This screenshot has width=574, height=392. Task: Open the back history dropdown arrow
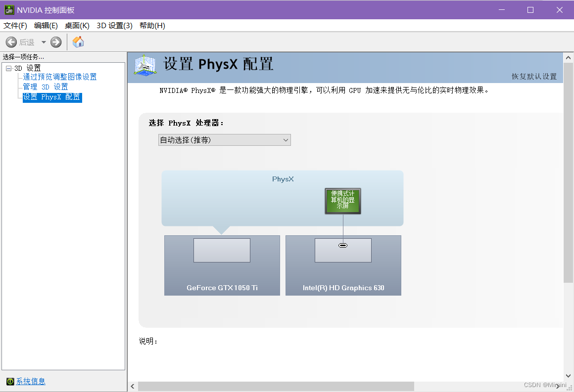(x=44, y=42)
